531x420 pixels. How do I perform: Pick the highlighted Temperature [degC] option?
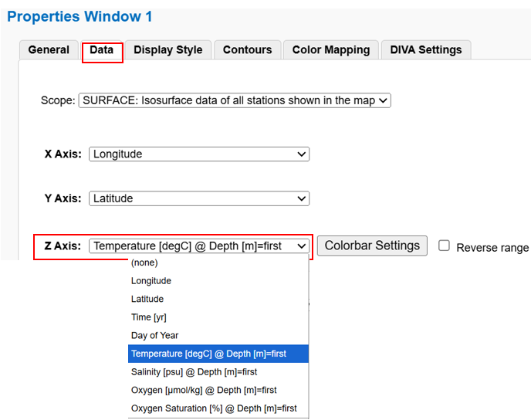coord(208,354)
